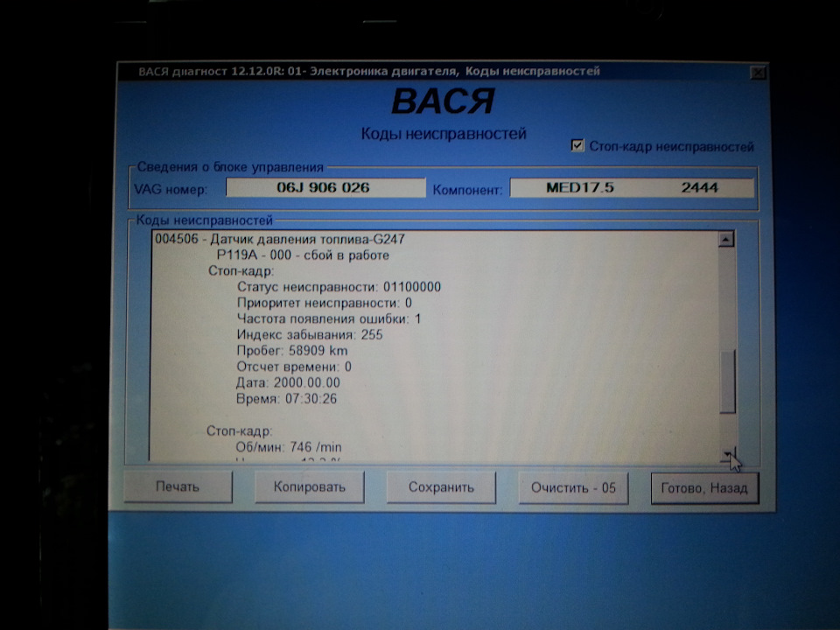Viewport: 840px width, 630px height.
Task: Click the window title bar text ВАСЯ диагност 12.12.0R
Action: [209, 71]
